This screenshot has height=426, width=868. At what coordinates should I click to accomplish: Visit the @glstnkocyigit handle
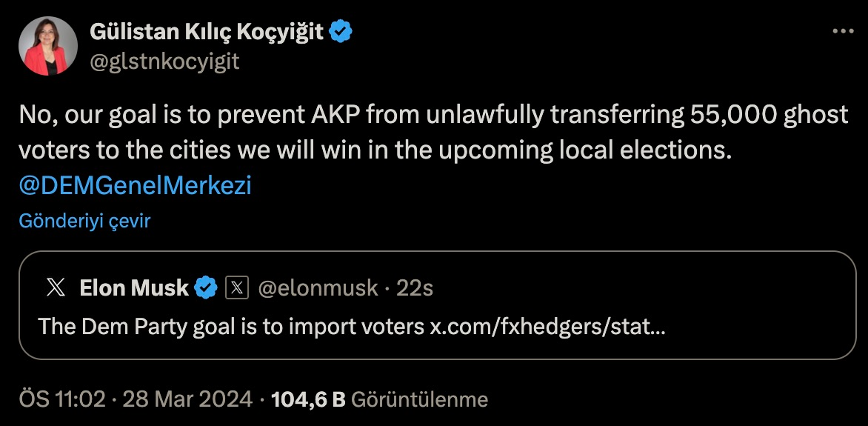pyautogui.click(x=164, y=61)
